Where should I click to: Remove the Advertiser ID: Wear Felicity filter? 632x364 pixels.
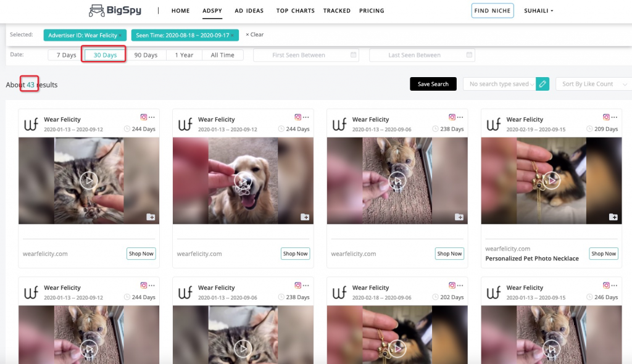[120, 35]
